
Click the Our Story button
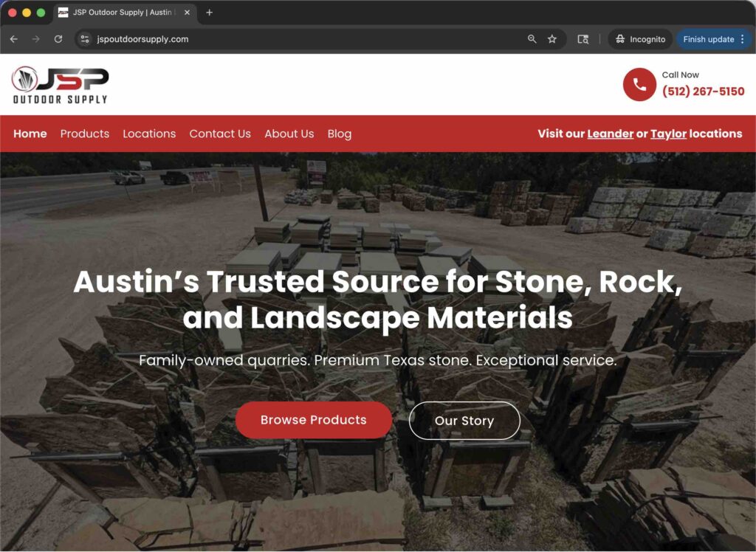(464, 421)
